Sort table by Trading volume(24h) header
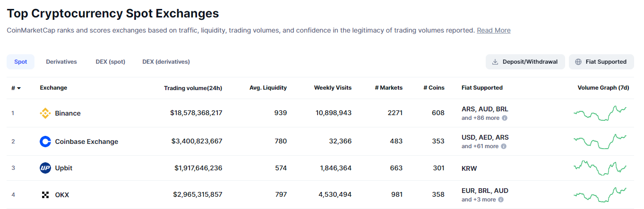 pos(193,88)
